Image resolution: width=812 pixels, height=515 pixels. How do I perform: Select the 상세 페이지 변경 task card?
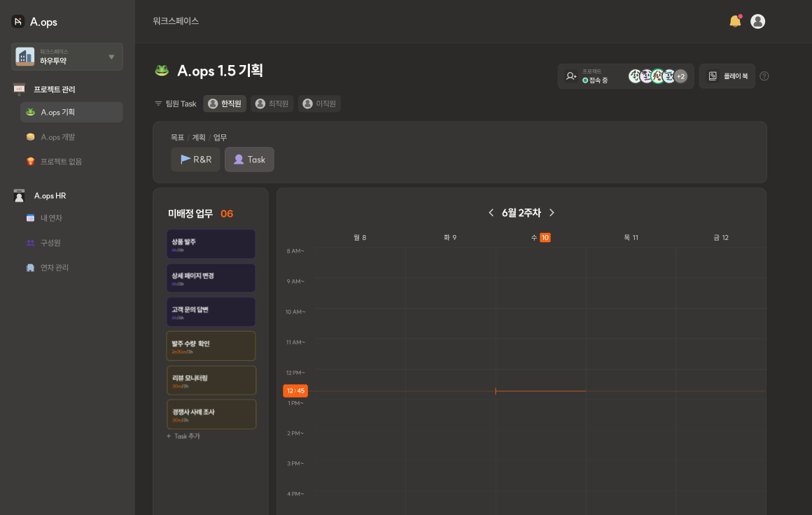pos(211,278)
